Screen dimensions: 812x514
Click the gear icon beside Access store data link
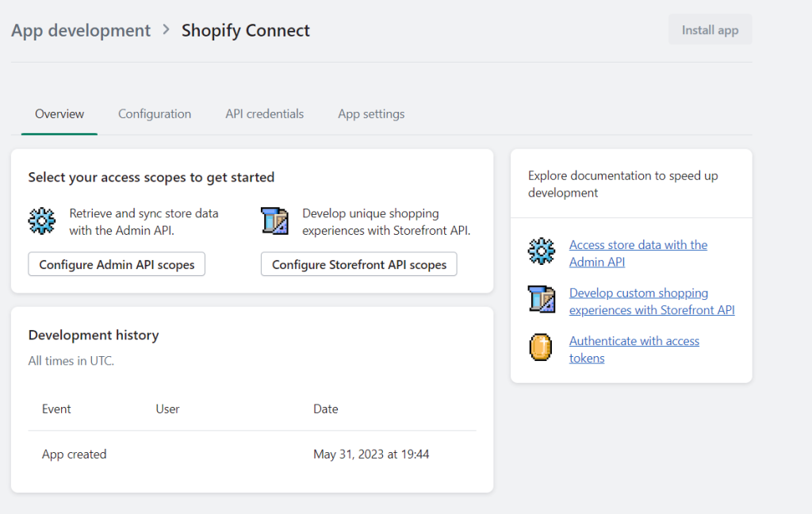(x=542, y=251)
